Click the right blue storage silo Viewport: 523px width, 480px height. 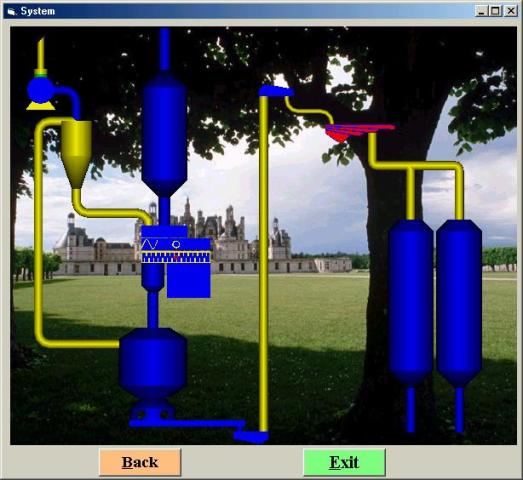coord(459,303)
